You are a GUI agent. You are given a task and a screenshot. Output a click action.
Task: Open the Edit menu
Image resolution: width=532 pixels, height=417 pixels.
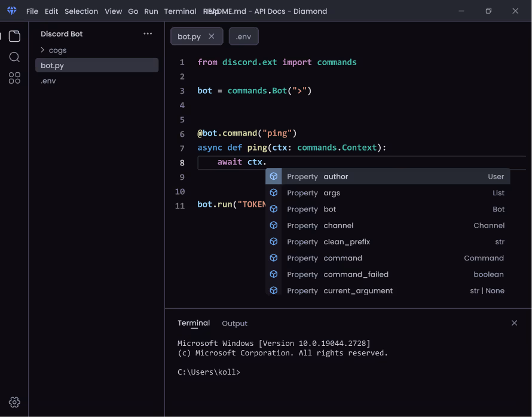[x=51, y=11]
